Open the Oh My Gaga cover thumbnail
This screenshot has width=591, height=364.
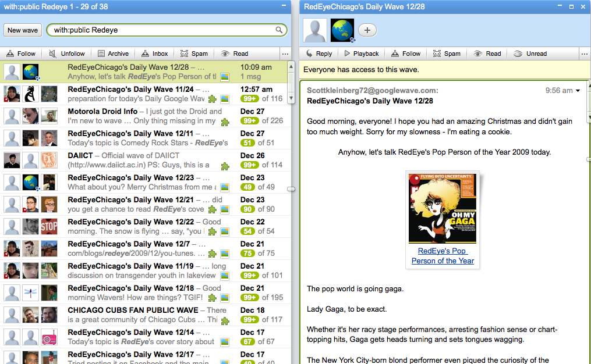tap(443, 209)
